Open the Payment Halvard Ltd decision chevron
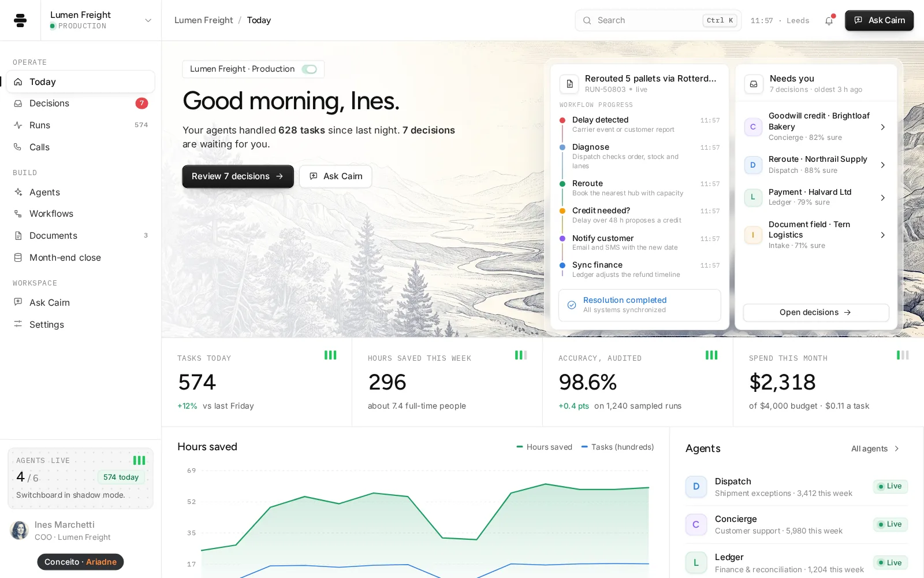 (x=882, y=198)
